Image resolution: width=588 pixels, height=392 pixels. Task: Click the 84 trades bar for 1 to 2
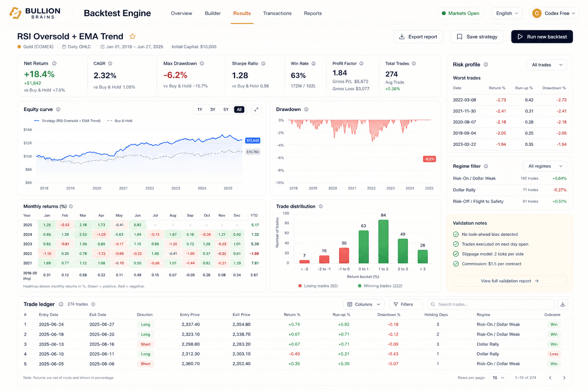point(383,242)
